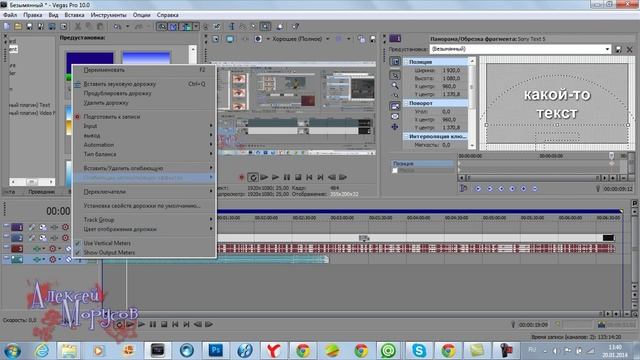Click the Open project folder icon
This screenshot has width=640, height=360.
click(18, 27)
